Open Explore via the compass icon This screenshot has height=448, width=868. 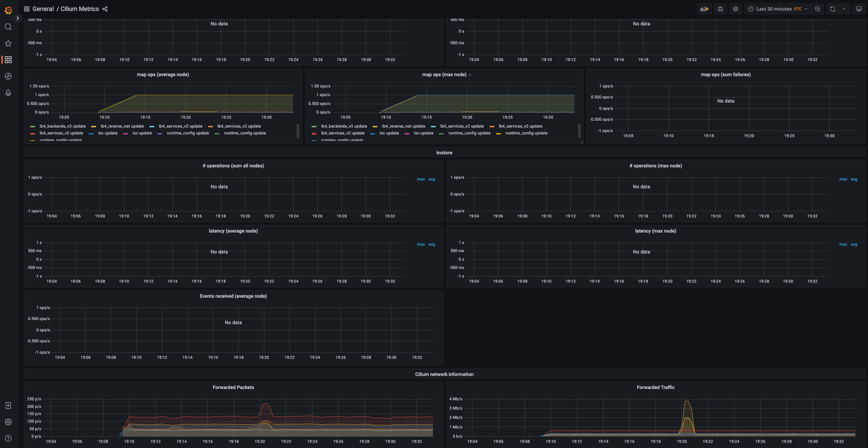coord(8,76)
